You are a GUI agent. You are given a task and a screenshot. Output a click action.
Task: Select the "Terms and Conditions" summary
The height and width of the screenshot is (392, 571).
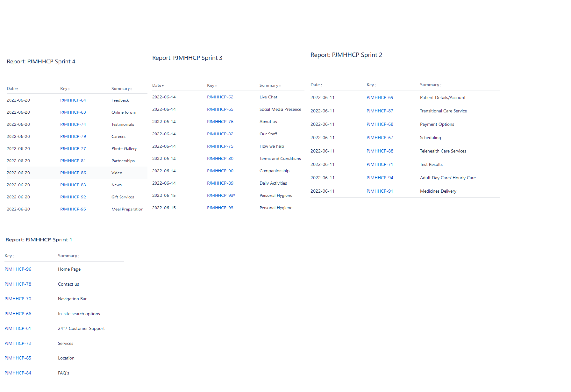(x=280, y=159)
